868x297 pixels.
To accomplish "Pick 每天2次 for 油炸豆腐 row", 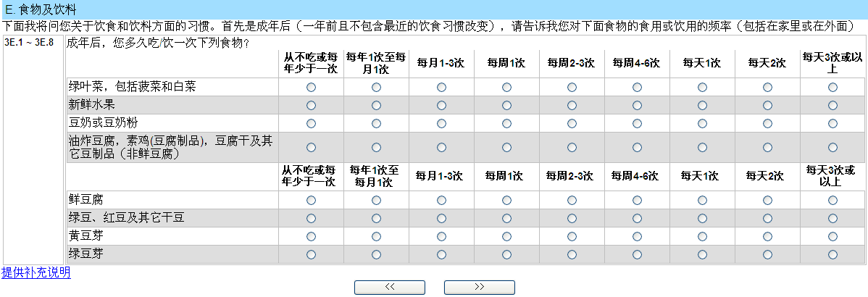I will [767, 147].
